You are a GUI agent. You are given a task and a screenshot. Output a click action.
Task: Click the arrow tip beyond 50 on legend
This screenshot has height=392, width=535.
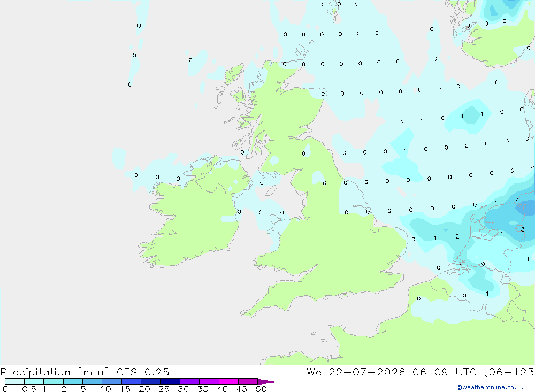click(268, 382)
